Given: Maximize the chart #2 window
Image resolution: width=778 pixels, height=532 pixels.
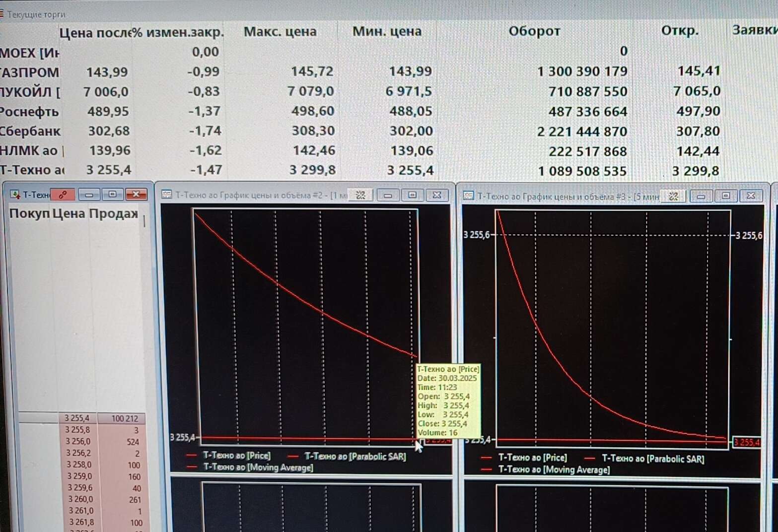Looking at the screenshot, I should [412, 195].
